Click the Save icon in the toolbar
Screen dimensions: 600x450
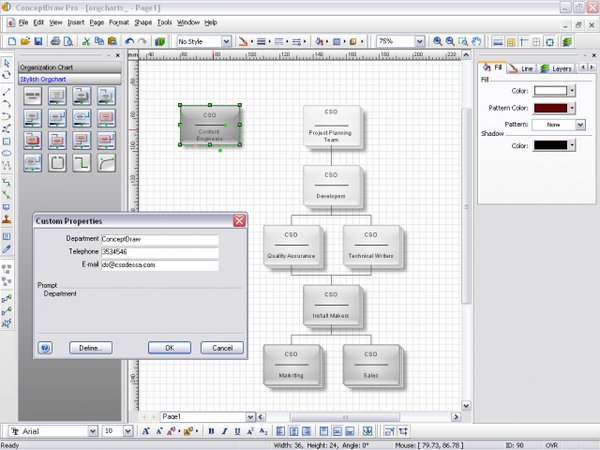[37, 42]
